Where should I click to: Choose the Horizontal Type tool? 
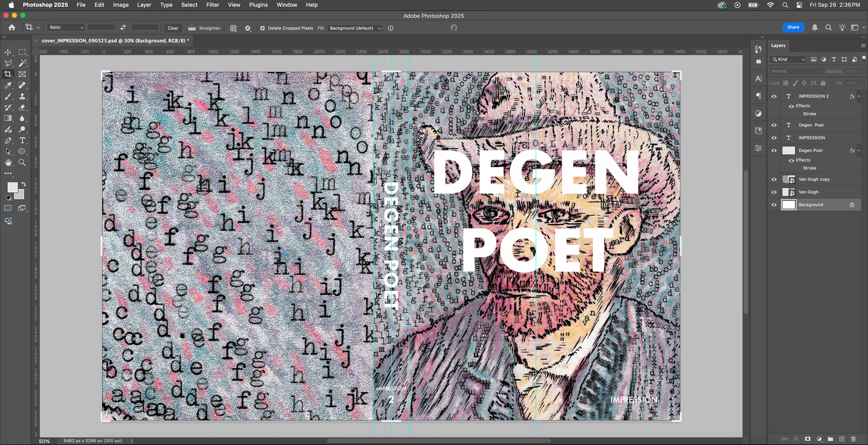pyautogui.click(x=22, y=141)
